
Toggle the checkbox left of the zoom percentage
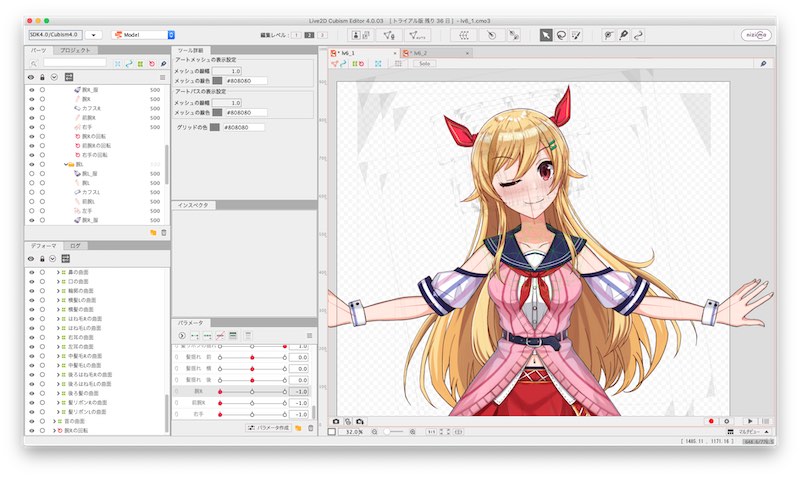(x=332, y=432)
